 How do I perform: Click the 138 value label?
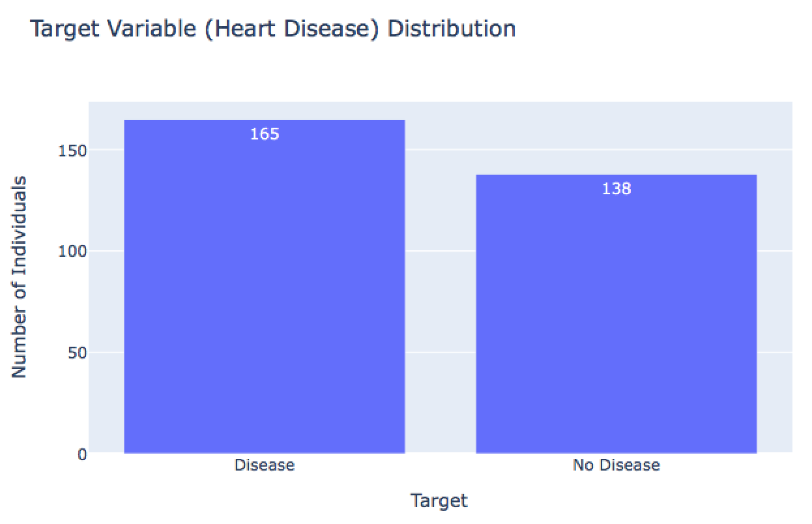pyautogui.click(x=616, y=189)
